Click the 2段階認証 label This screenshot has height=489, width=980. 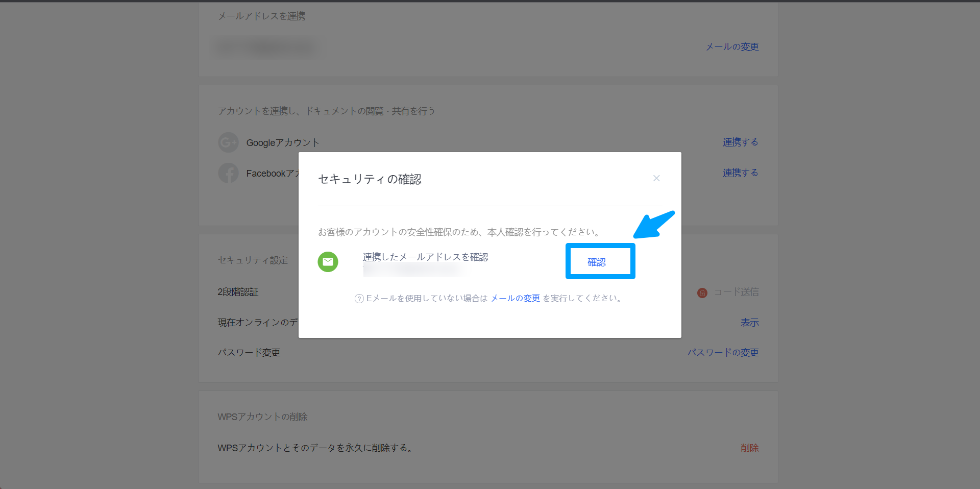pyautogui.click(x=238, y=292)
